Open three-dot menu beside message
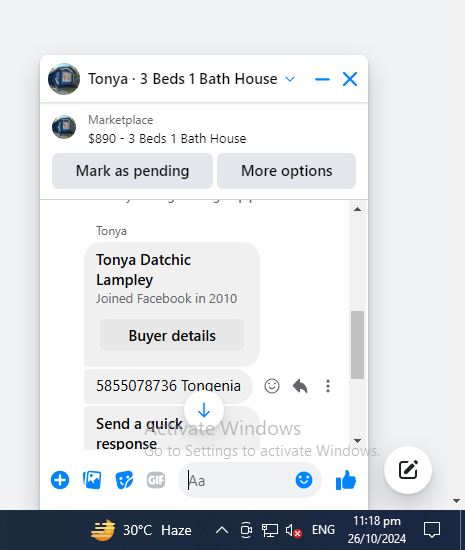Screen dimensions: 465x550 [x=328, y=386]
